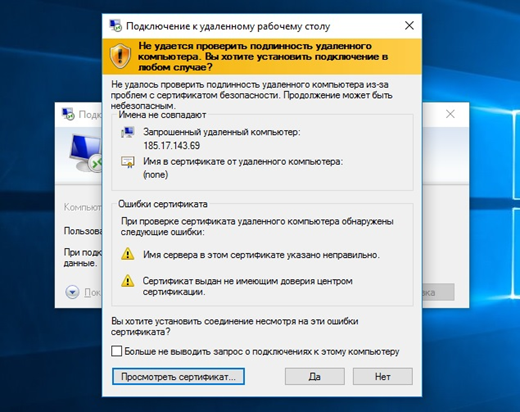
Task: Decline connection with the "Нет" button
Action: [x=383, y=376]
